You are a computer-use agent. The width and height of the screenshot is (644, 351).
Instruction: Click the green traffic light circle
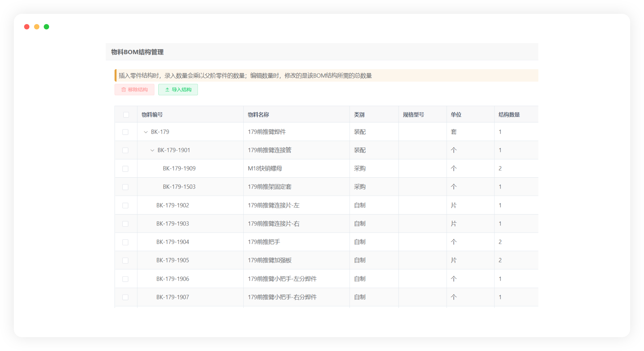pyautogui.click(x=47, y=27)
